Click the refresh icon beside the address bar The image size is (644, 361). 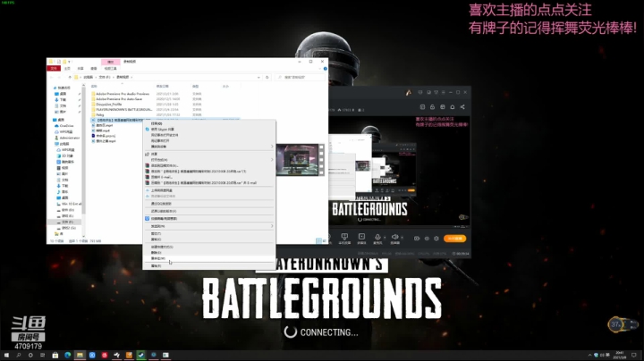pyautogui.click(x=267, y=77)
